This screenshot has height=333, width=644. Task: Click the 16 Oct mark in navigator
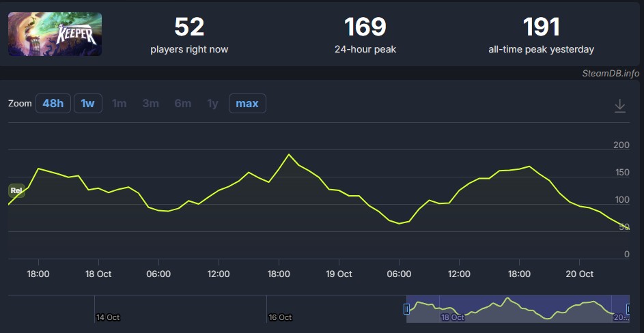click(x=280, y=317)
